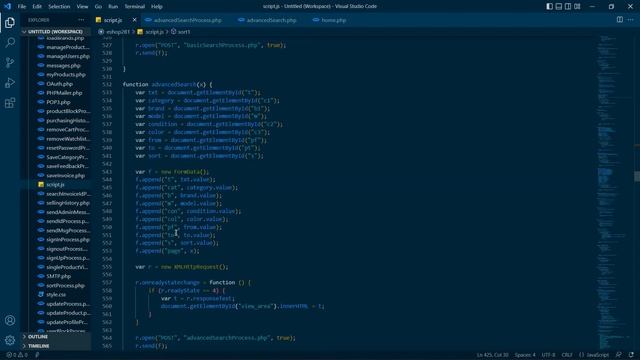Select script.js in the explorer tree
This screenshot has width=640, height=360.
tap(55, 184)
